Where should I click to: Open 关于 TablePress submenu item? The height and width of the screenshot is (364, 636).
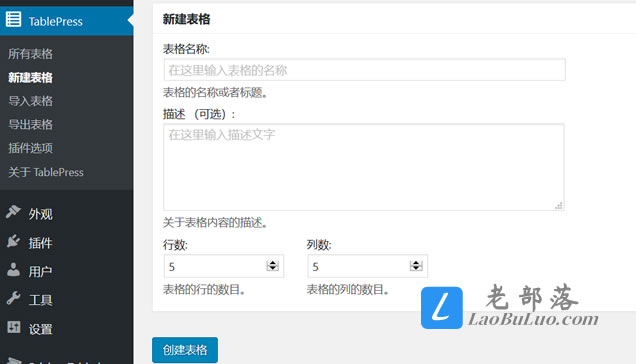(x=46, y=172)
